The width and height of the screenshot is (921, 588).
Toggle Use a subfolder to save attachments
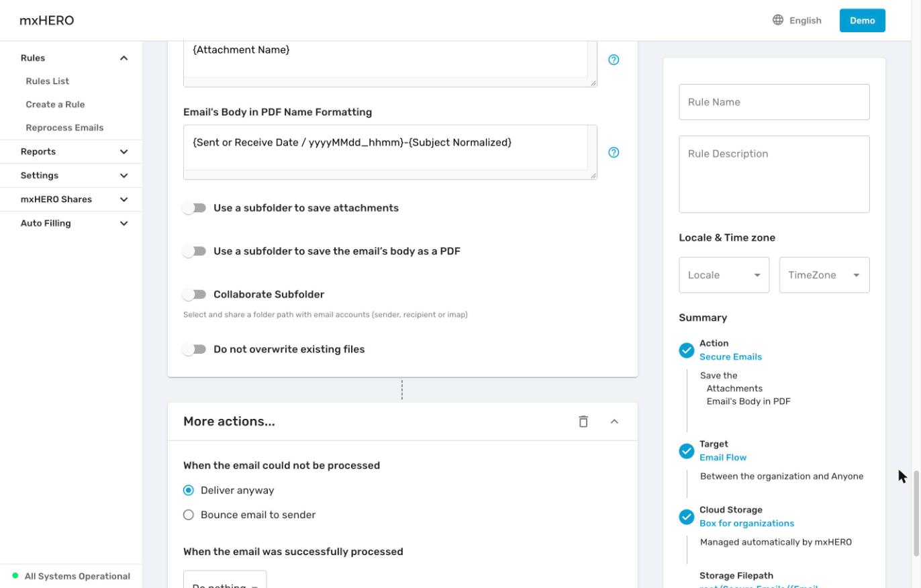coord(195,208)
